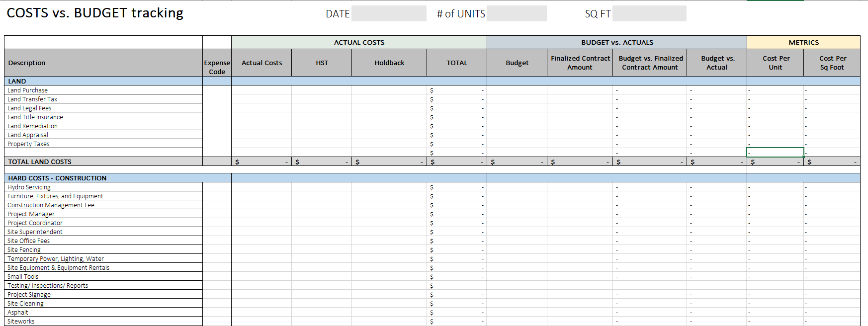Viewport: 868px width, 326px height.
Task: Select the Site Office Fees row label
Action: pos(28,241)
